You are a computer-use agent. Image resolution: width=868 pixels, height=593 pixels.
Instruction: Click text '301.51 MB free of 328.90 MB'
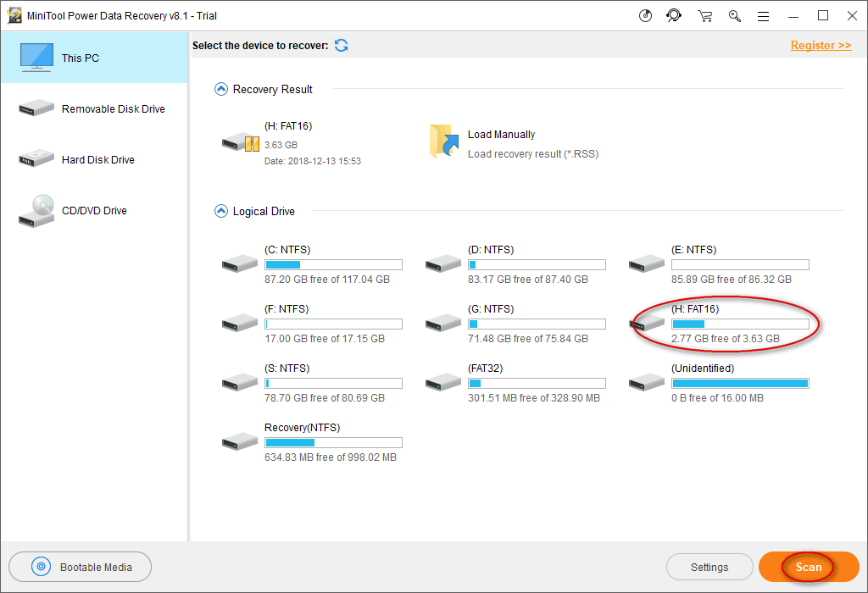click(534, 397)
